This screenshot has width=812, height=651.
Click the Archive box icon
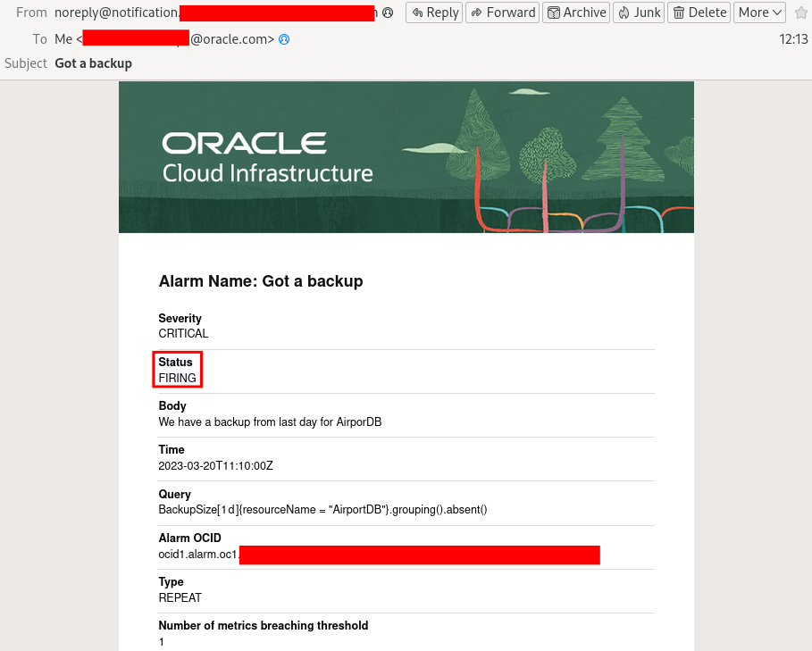point(554,13)
